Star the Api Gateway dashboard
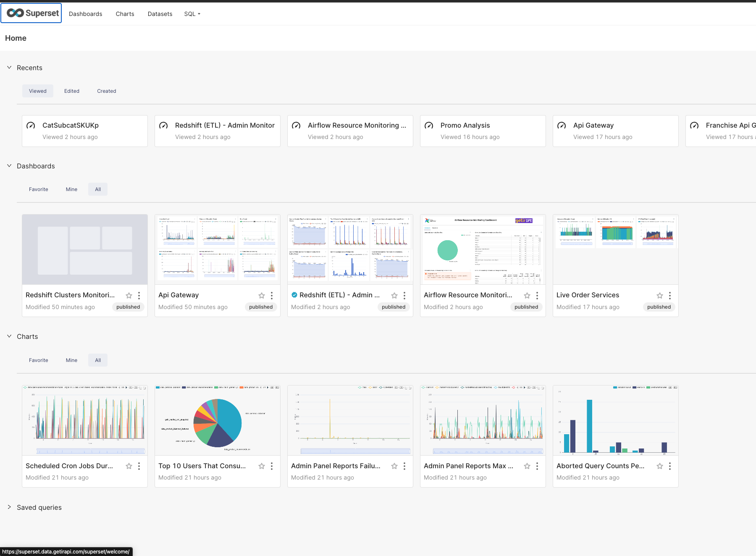The width and height of the screenshot is (756, 556). (x=262, y=296)
